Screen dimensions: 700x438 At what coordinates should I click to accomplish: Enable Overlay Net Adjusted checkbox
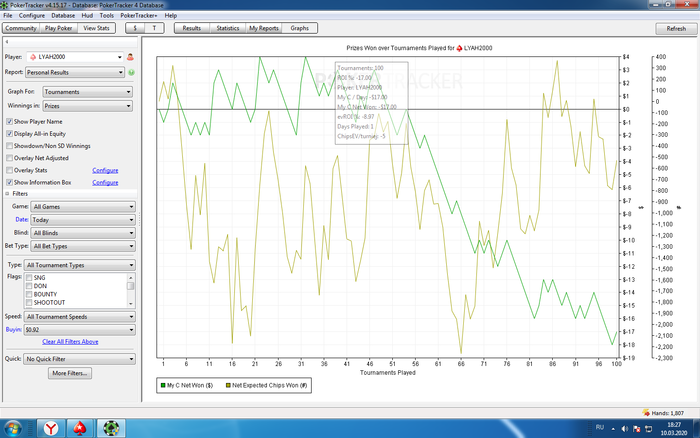[9, 158]
